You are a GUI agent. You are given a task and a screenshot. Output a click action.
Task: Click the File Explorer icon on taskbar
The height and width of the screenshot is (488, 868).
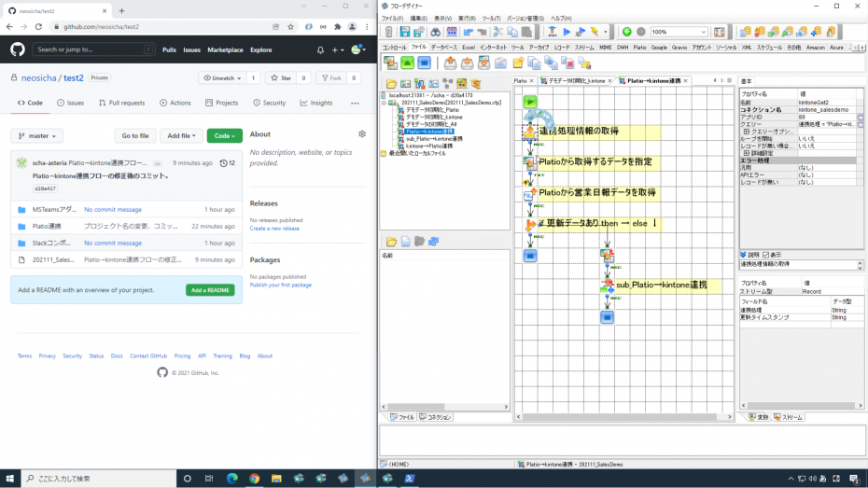click(x=276, y=479)
